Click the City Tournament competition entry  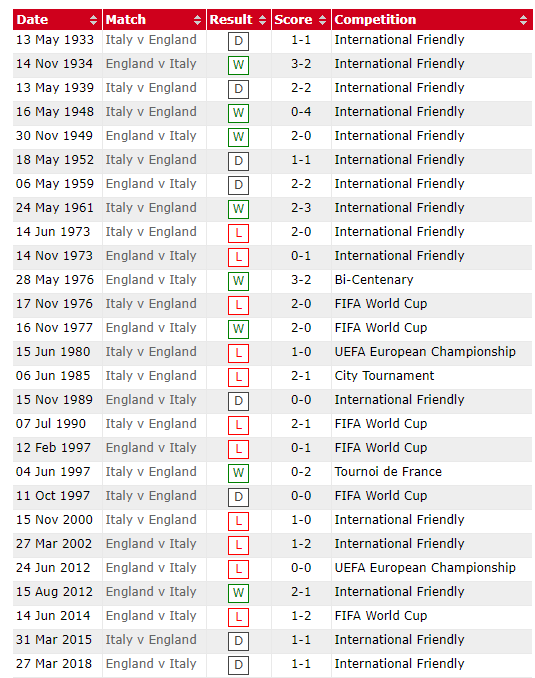tap(384, 376)
